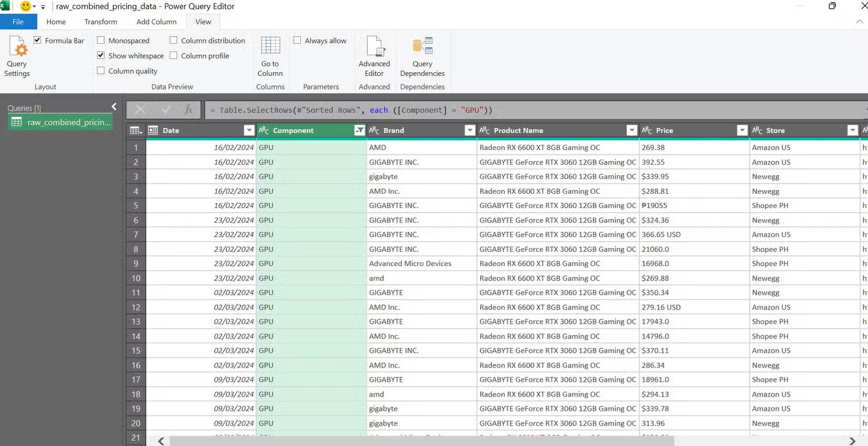Open Component column filter dropdown
The width and height of the screenshot is (868, 446).
[x=359, y=131]
